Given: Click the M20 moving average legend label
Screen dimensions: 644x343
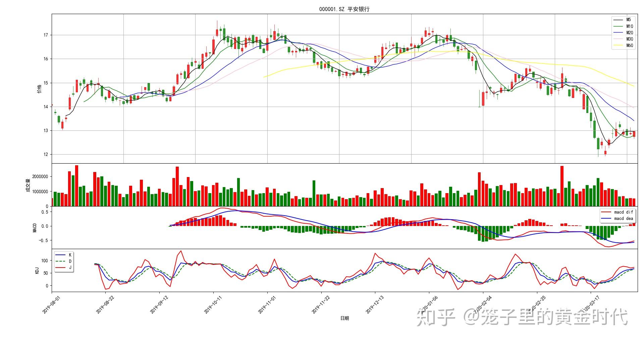Looking at the screenshot, I should (x=630, y=33).
